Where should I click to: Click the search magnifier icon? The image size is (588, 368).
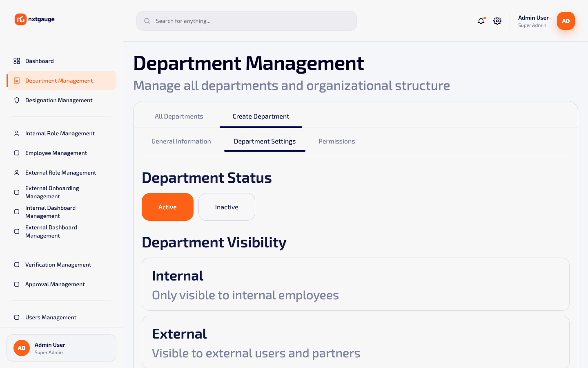coord(147,21)
